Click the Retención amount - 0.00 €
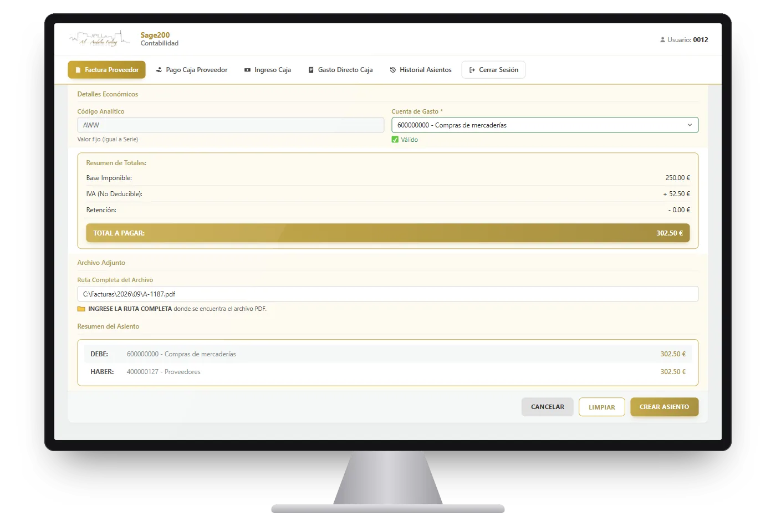 click(x=679, y=210)
